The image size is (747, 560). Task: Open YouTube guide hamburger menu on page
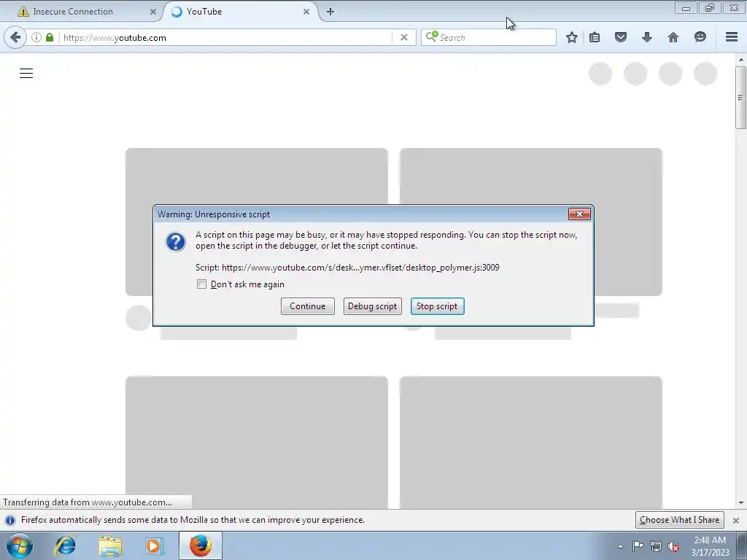pos(26,74)
